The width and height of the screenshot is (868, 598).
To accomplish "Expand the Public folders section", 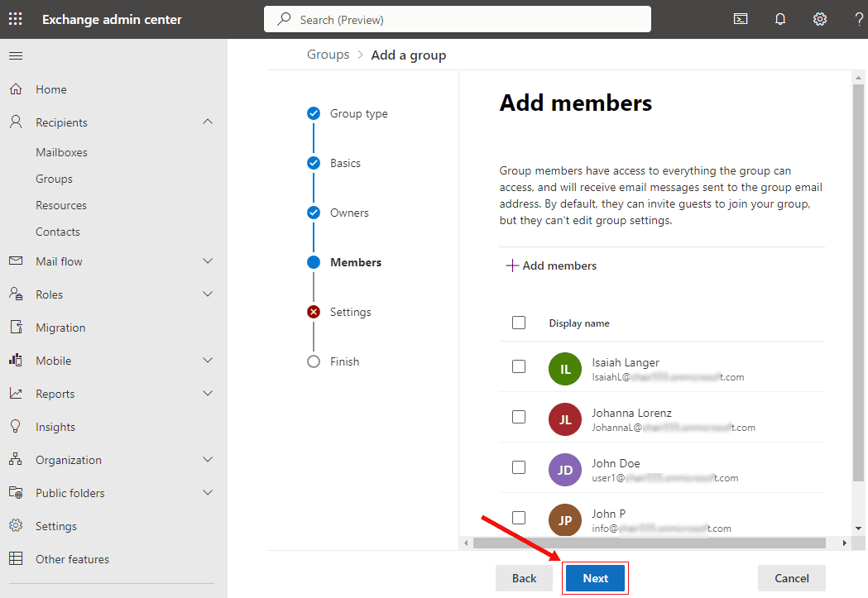I will click(208, 493).
